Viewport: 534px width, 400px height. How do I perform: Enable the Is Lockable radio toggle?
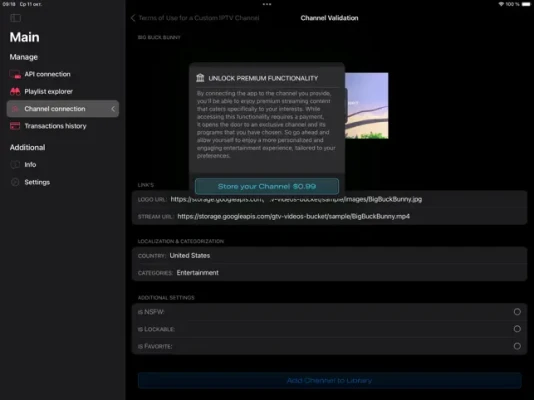(x=517, y=329)
